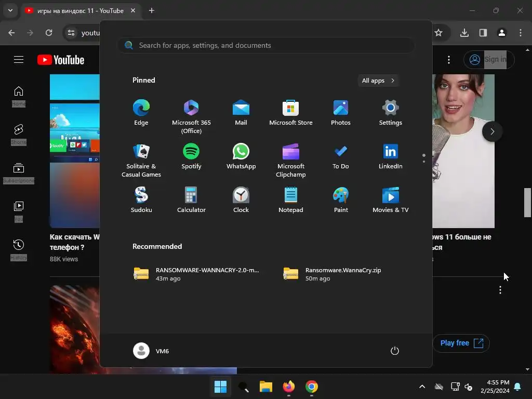The width and height of the screenshot is (532, 399).
Task: Go to YouTube home via logo
Action: click(61, 60)
